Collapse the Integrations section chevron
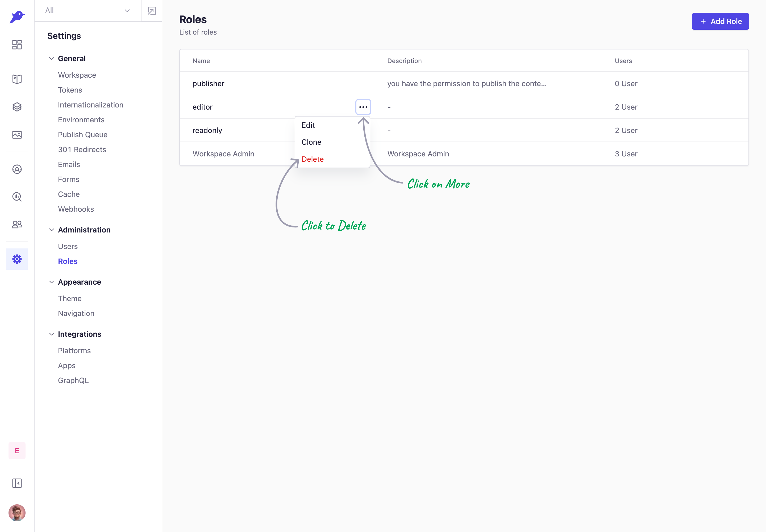This screenshot has width=766, height=532. tap(52, 334)
